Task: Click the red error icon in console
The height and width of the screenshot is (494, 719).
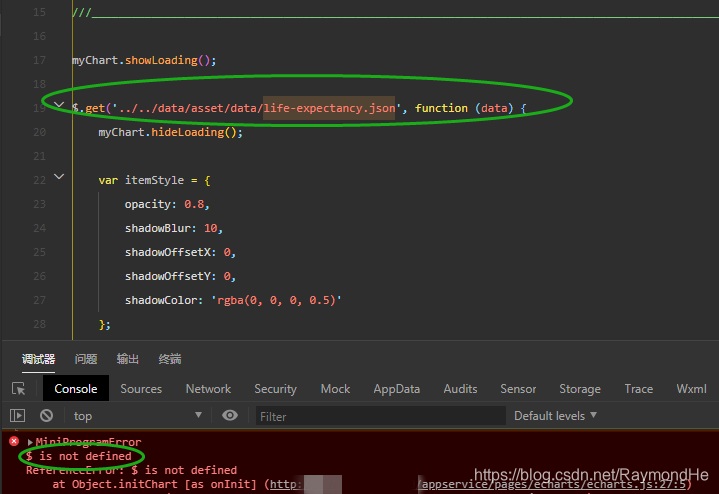Action: point(14,441)
